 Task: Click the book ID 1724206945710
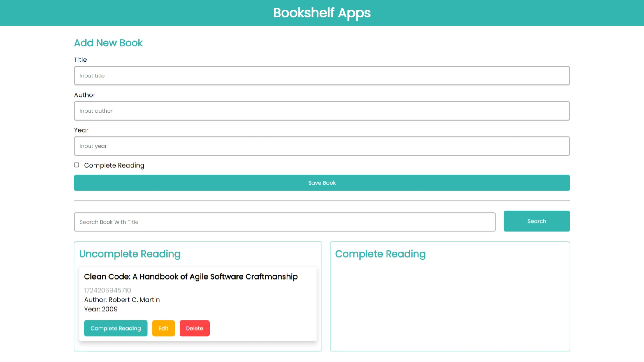tap(107, 290)
